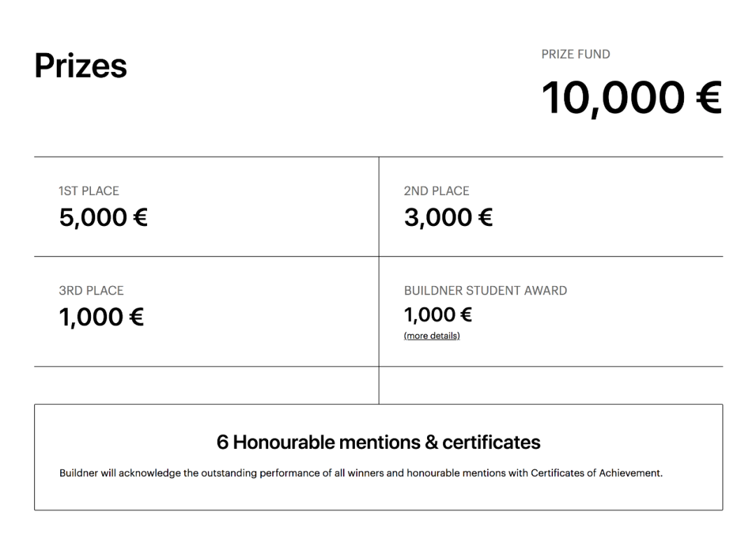This screenshot has height=542, width=756.
Task: Select the 2ND PLACE label
Action: pyautogui.click(x=436, y=191)
